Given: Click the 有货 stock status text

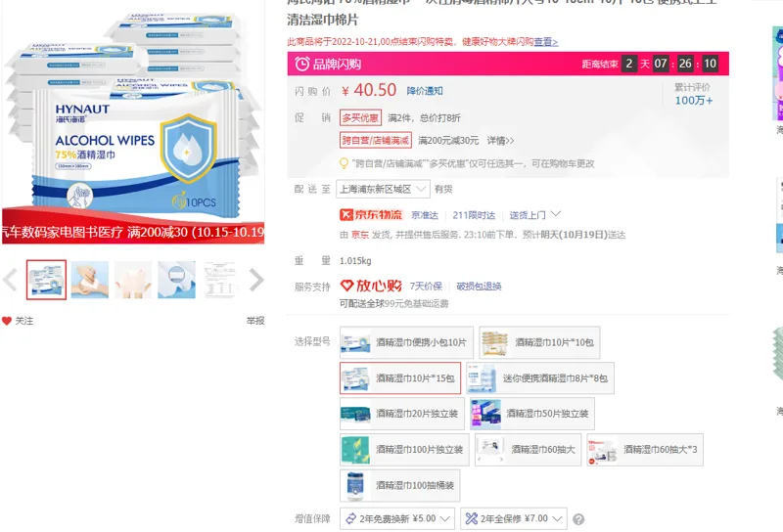Looking at the screenshot, I should coord(443,189).
